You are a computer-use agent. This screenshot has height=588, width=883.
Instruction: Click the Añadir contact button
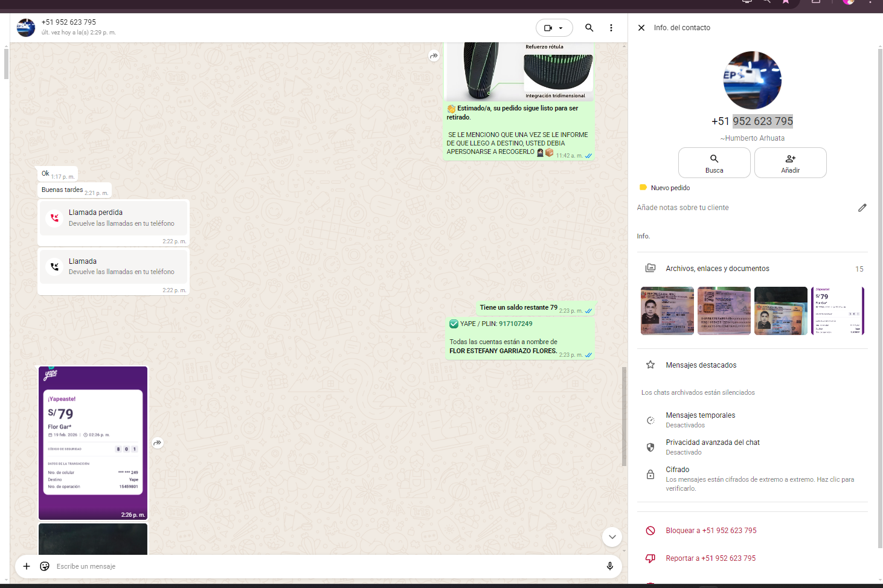tap(790, 163)
